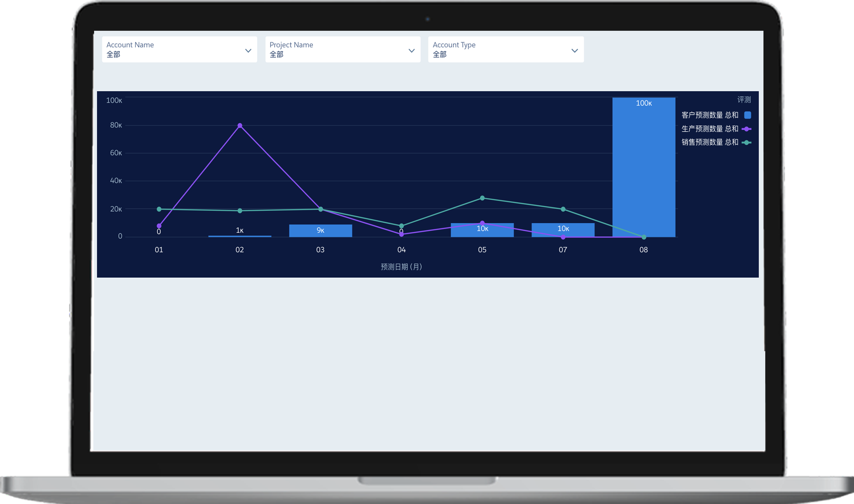Click the Account Type chevron arrow
This screenshot has width=854, height=504.
point(575,51)
